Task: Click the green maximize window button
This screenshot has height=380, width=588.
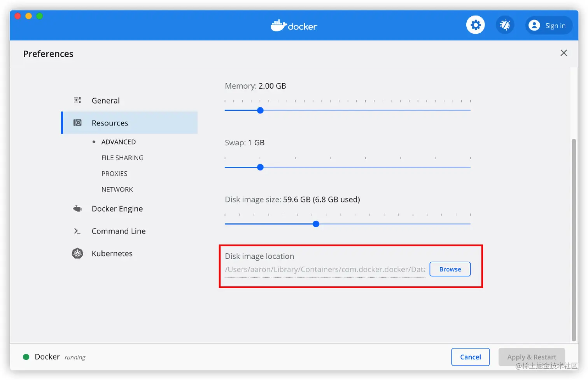Action: click(39, 16)
